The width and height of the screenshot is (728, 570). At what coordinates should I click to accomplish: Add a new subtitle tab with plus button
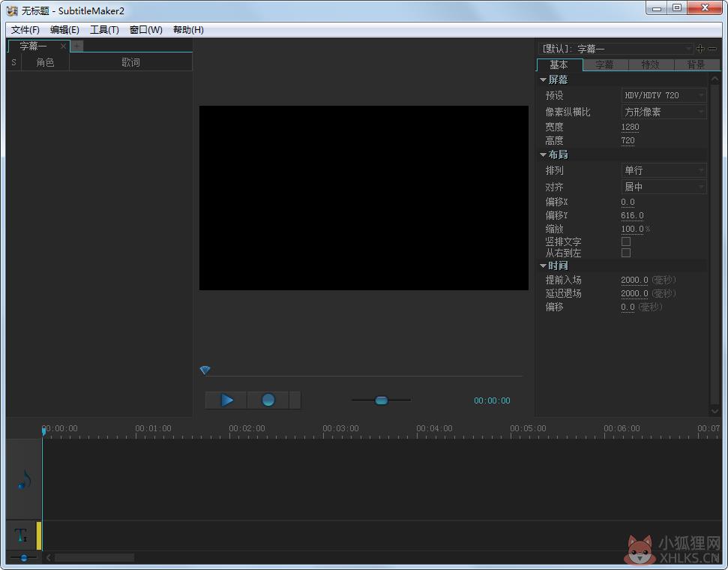tap(77, 46)
